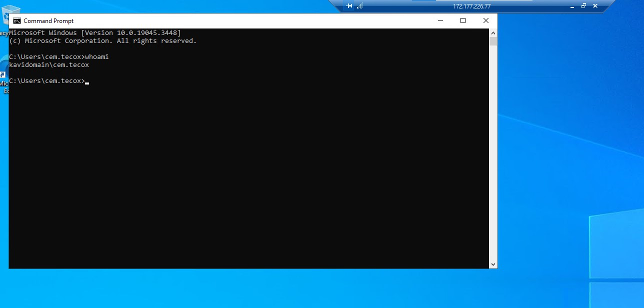This screenshot has width=644, height=308.
Task: Click the whoami command text
Action: [x=98, y=56]
